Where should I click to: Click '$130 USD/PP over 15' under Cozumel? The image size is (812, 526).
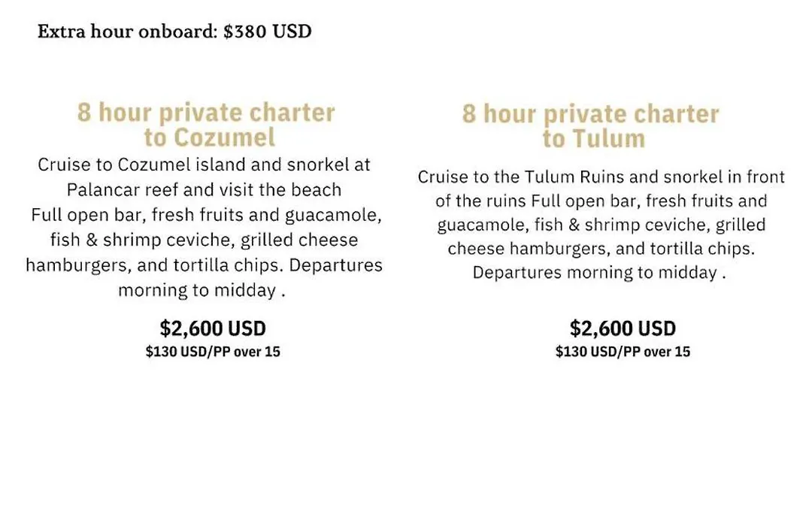213,352
